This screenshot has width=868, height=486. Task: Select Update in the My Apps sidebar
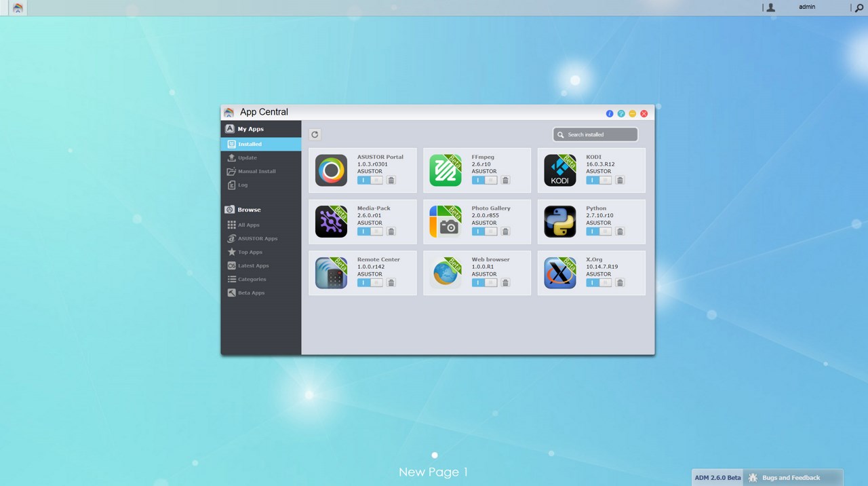pos(261,157)
